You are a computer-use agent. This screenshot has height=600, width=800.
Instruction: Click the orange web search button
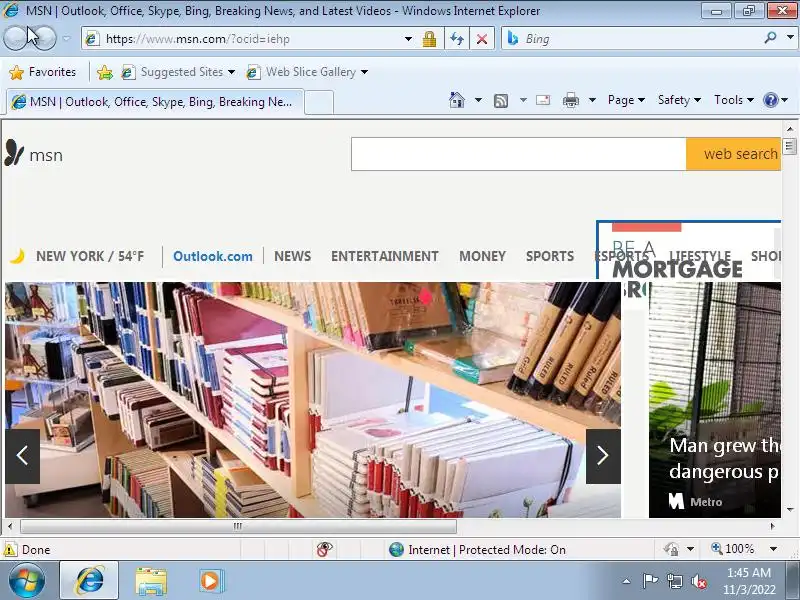(x=734, y=154)
